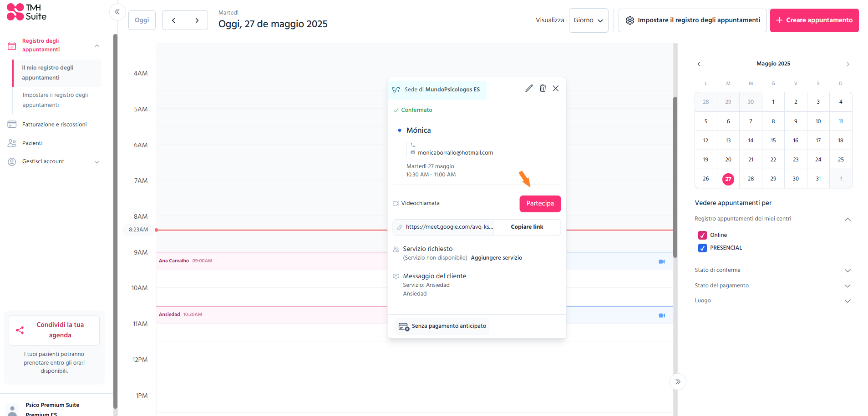Click video camera icon on Ansiedad appointment
This screenshot has height=416, width=868.
click(662, 316)
